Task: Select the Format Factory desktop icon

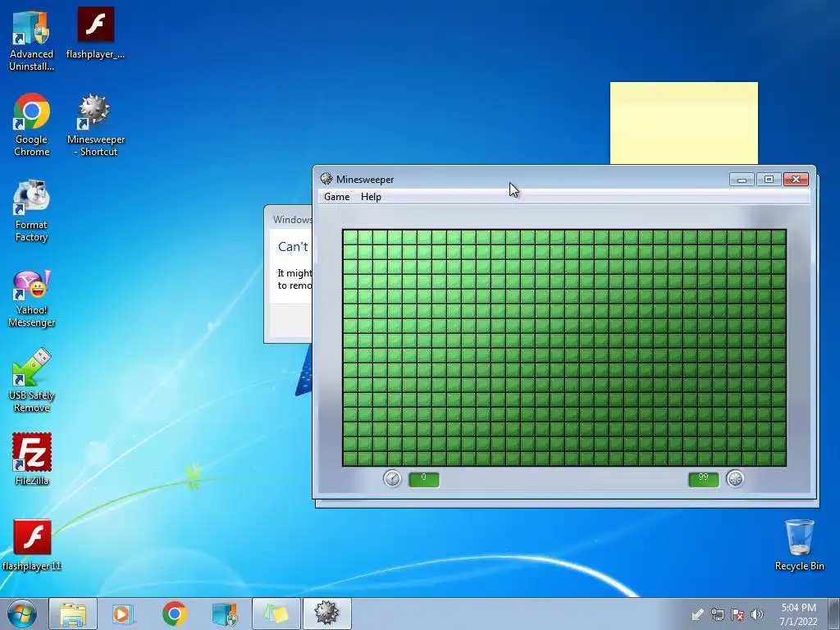Action: (x=31, y=211)
